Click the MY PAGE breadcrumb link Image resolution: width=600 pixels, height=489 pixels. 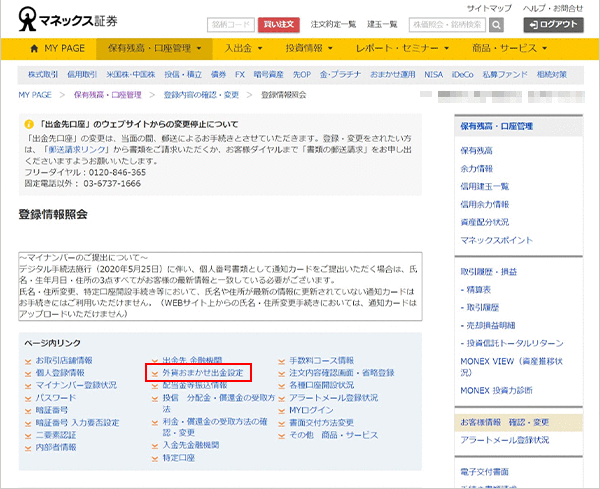pos(35,95)
